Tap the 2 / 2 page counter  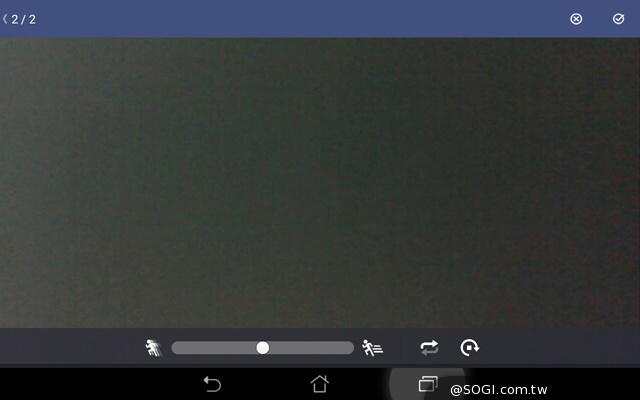point(24,19)
